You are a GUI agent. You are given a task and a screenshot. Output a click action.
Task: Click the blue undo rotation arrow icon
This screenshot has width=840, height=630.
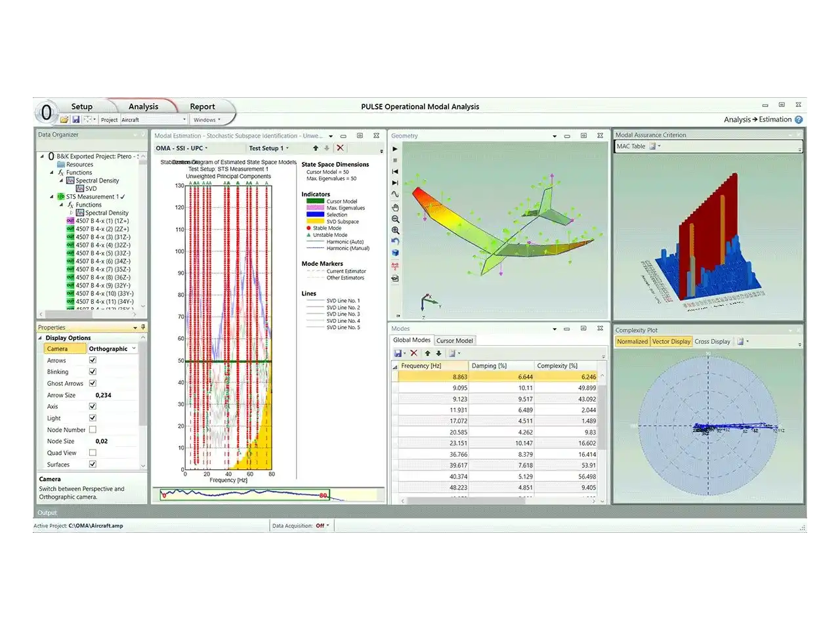point(395,241)
